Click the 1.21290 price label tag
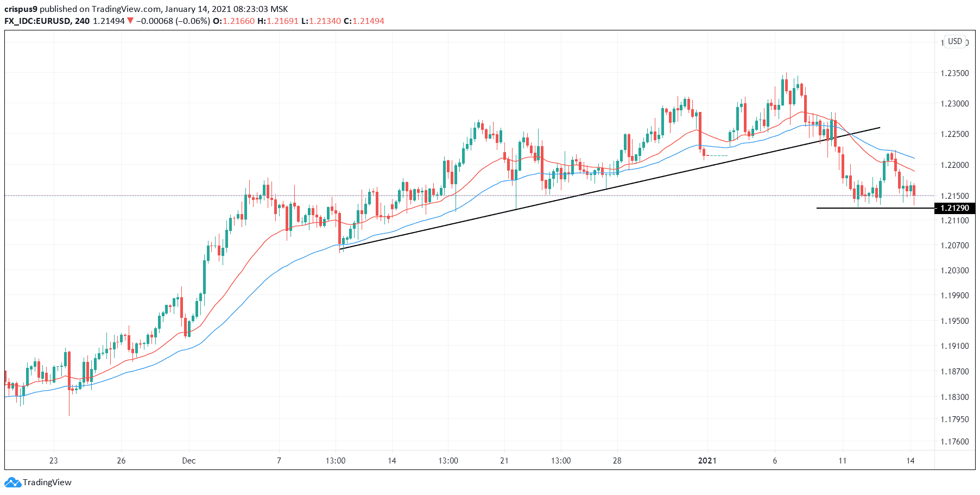Viewport: 980px width, 495px height. click(x=954, y=208)
